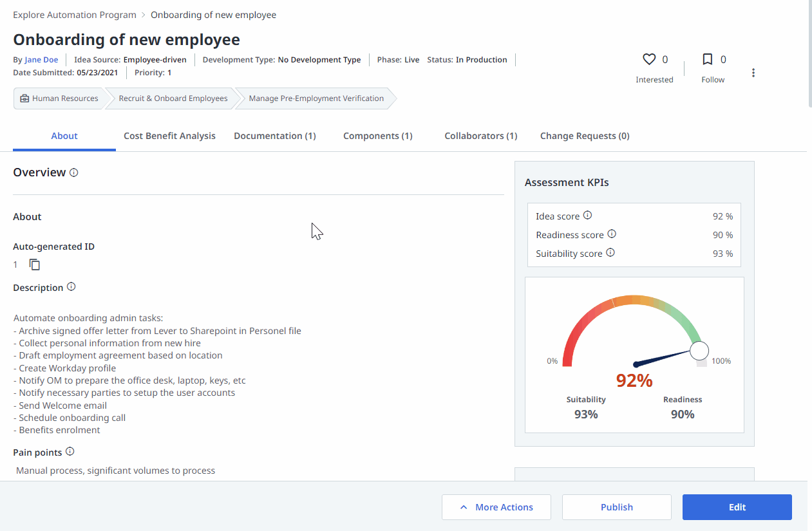
Task: Copy the auto-generated ID
Action: 35,265
